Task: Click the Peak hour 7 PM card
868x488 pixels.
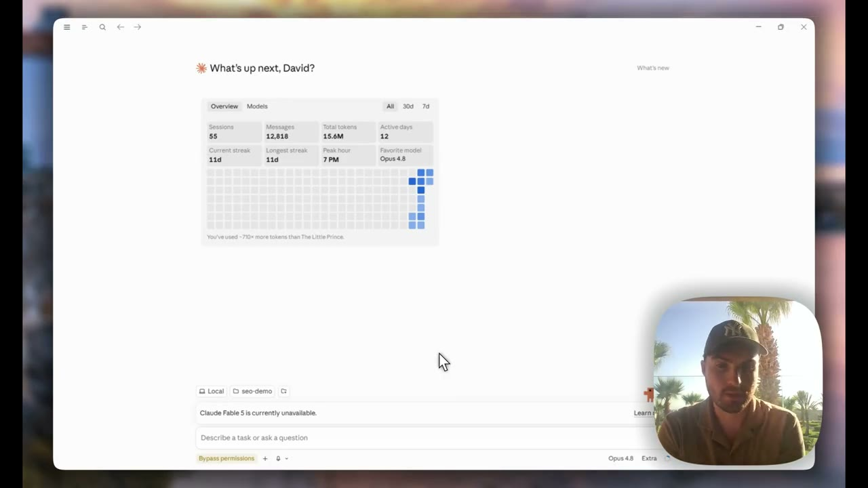Action: click(x=348, y=155)
